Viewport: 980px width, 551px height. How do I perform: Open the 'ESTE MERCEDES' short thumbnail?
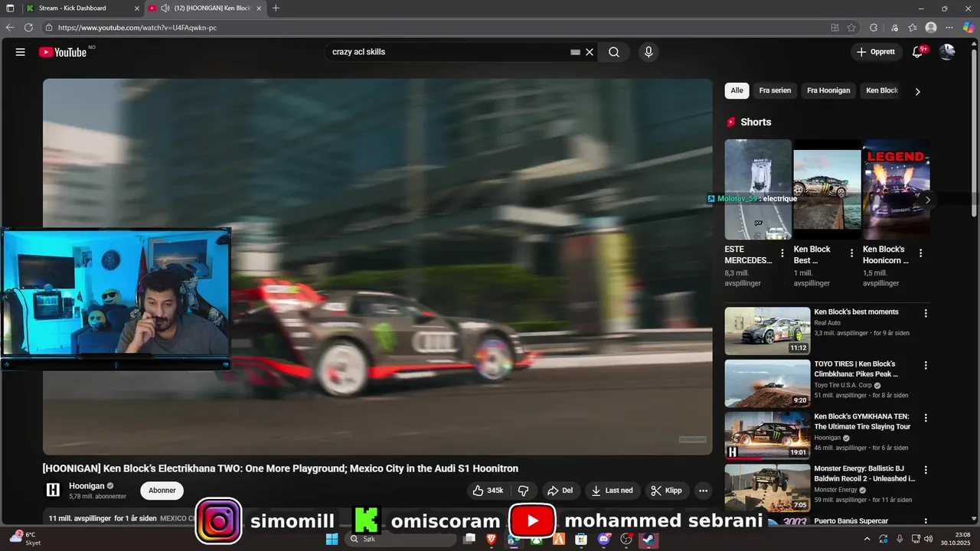click(758, 189)
